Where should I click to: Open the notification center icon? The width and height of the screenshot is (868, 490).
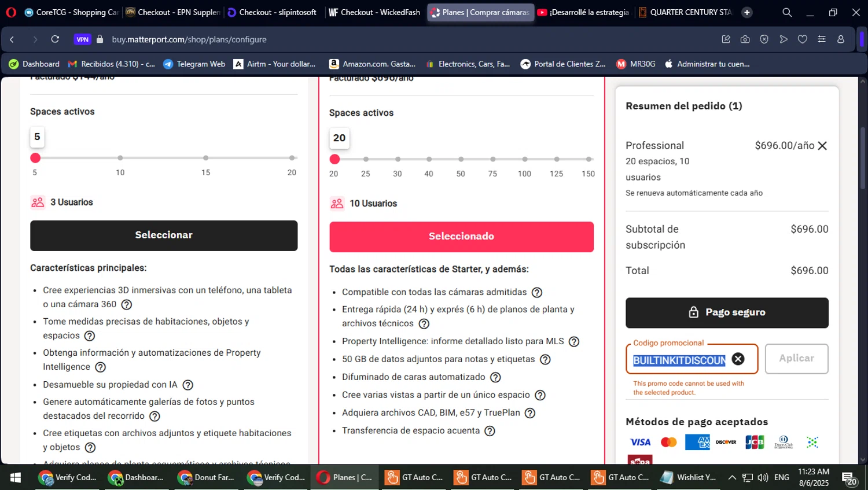tap(849, 479)
